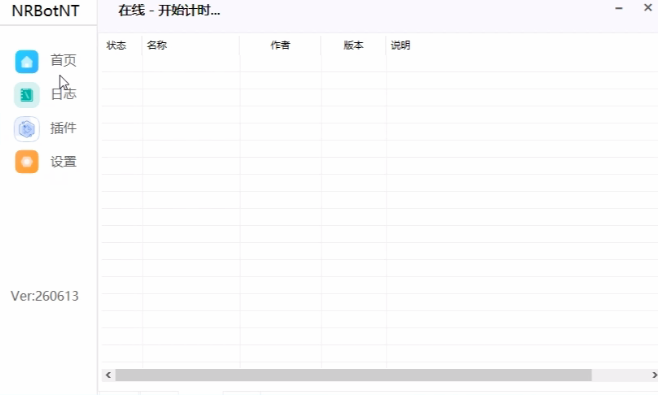Screen dimensions: 658x395
Task: Select the 插件 menu label
Action: point(63,128)
